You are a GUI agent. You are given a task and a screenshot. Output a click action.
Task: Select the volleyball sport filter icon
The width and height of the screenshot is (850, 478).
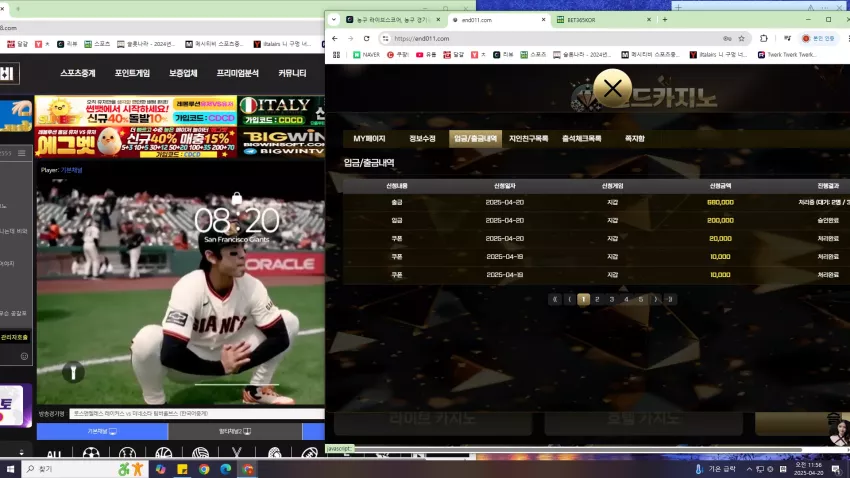pos(200,453)
